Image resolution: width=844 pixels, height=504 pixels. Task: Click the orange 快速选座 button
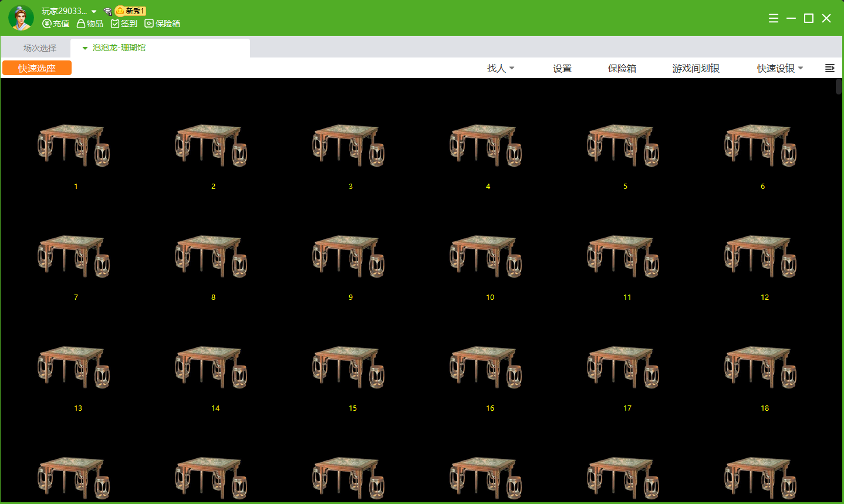[37, 68]
